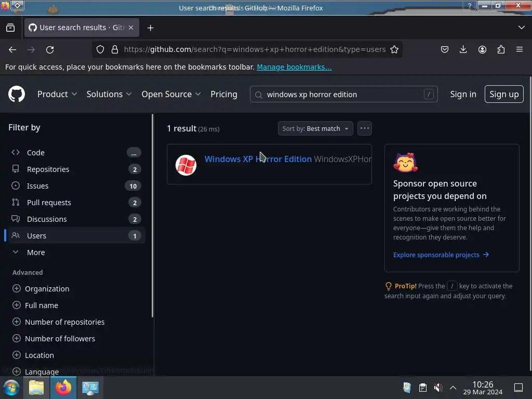
Task: Click the Sign up button
Action: point(504,94)
